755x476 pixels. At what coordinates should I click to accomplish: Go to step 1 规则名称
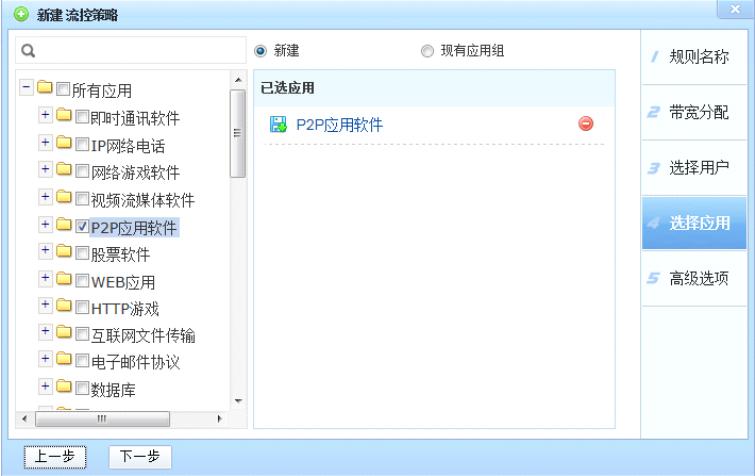(694, 57)
